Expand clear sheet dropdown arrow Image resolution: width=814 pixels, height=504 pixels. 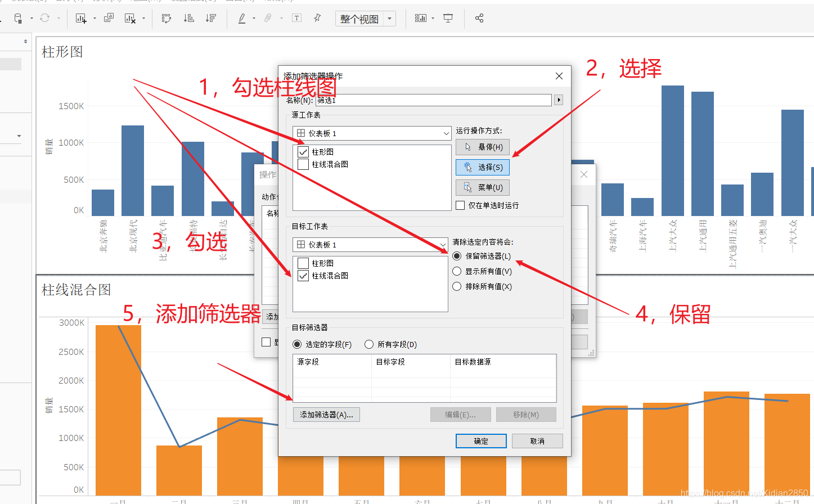144,19
